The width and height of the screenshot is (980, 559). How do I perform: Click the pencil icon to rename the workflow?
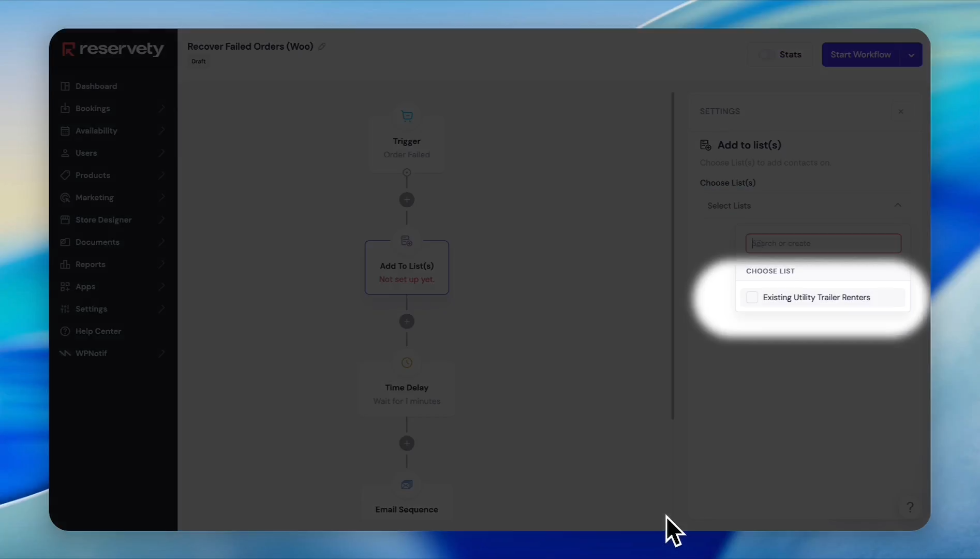(322, 47)
